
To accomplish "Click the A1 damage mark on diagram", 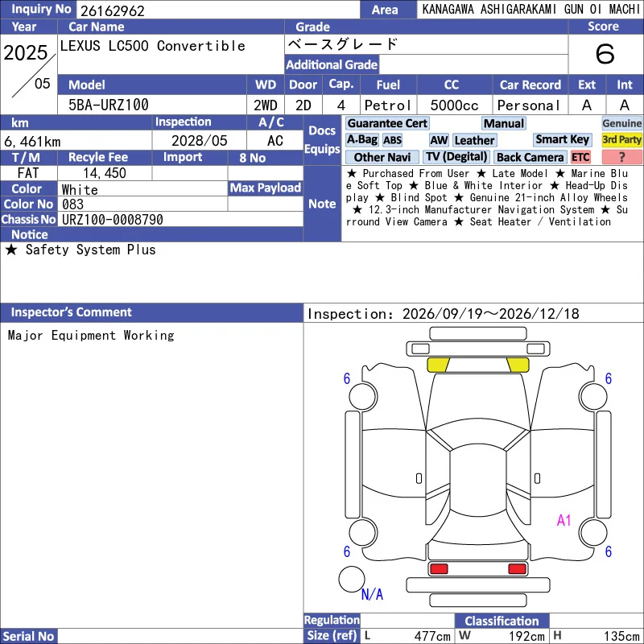I will click(x=563, y=520).
